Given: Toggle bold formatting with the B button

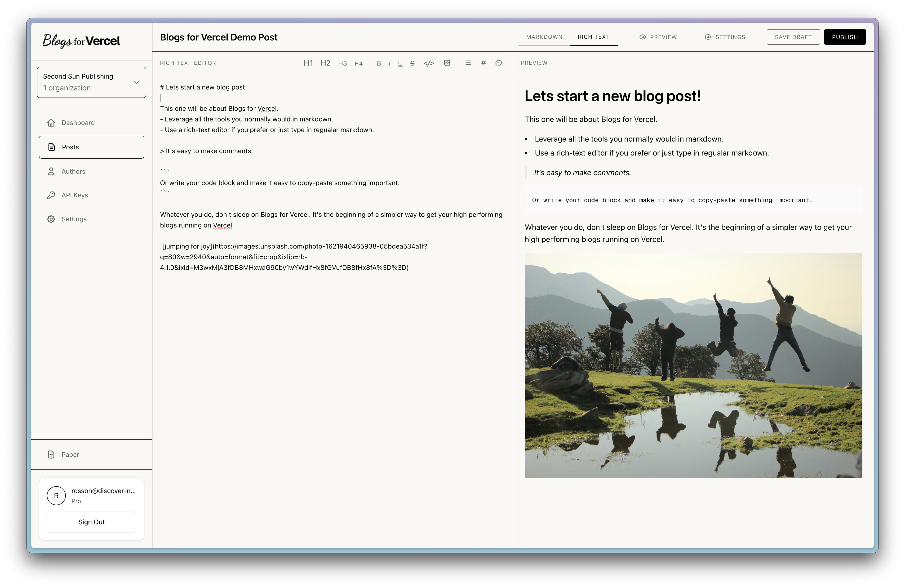Looking at the screenshot, I should [x=379, y=63].
